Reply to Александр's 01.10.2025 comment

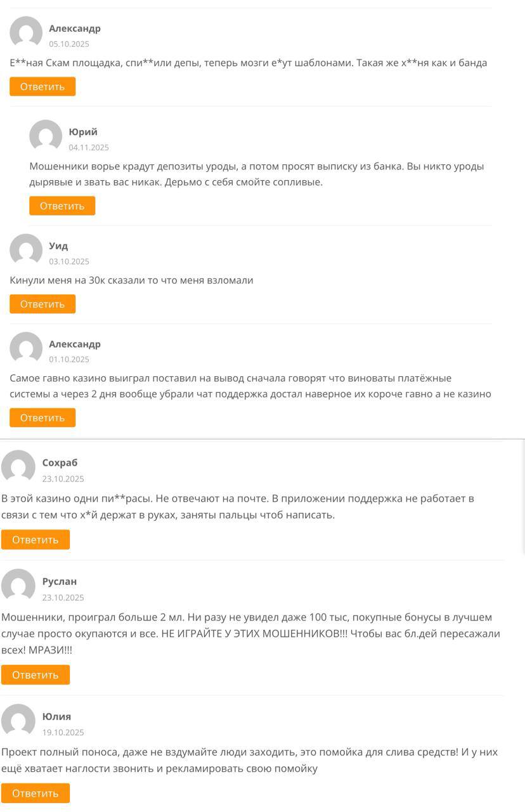[x=42, y=417]
